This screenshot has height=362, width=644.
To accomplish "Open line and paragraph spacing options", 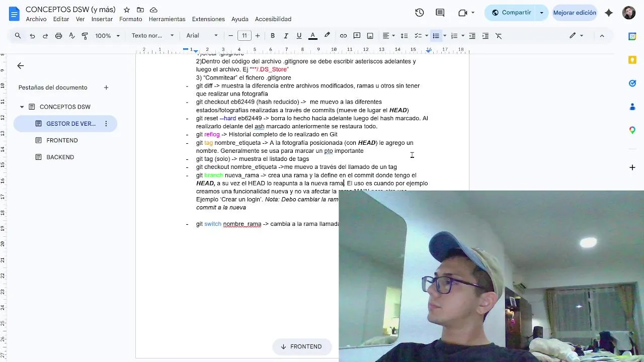I will (x=404, y=36).
